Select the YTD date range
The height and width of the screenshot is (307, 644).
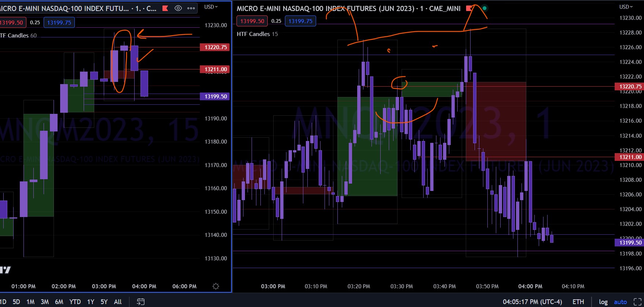tap(75, 302)
